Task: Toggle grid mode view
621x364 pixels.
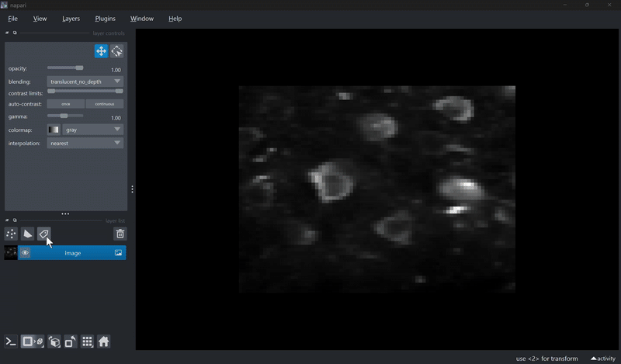Action: (87, 341)
